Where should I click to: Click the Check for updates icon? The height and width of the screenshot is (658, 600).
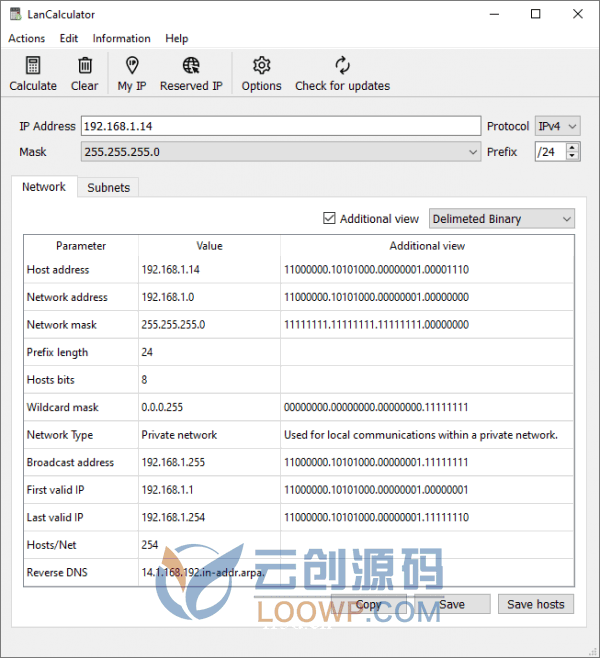point(342,65)
